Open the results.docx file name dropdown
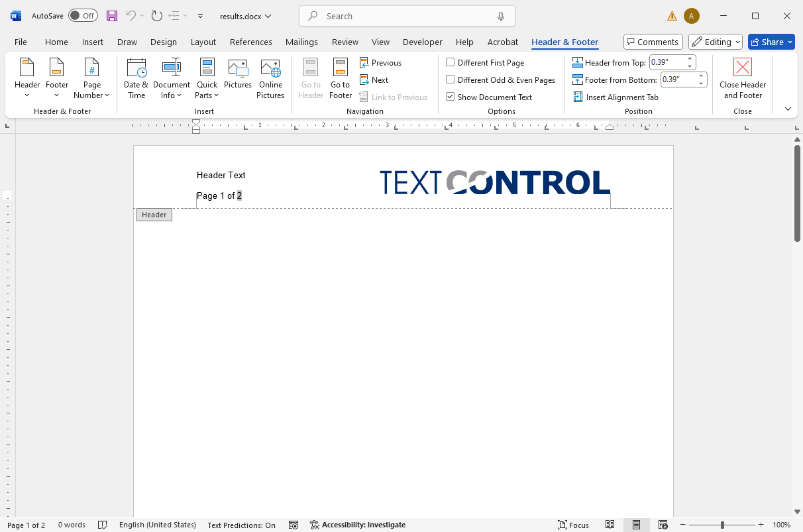This screenshot has height=532, width=803. click(246, 16)
